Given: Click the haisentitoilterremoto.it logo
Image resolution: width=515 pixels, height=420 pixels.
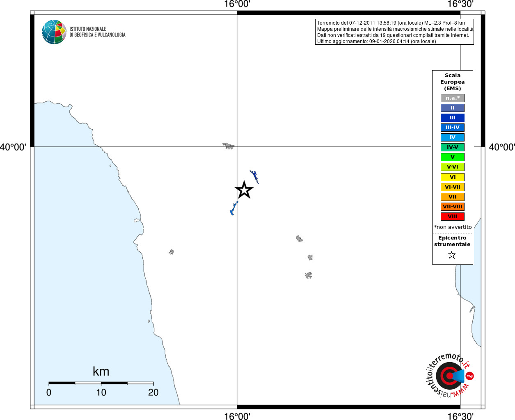Looking at the screenshot, I should click(x=450, y=375).
